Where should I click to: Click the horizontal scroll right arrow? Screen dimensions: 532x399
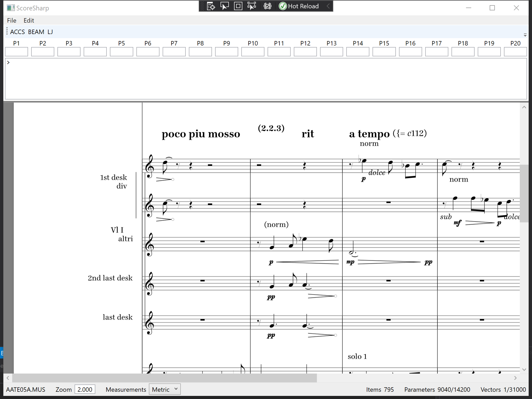(x=515, y=378)
